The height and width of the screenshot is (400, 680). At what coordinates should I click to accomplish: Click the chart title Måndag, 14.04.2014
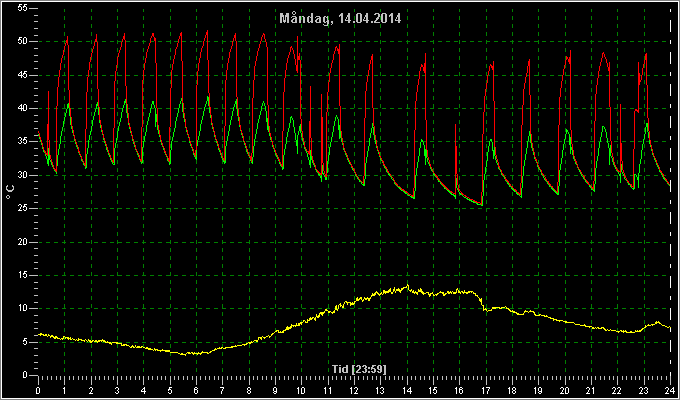point(340,18)
